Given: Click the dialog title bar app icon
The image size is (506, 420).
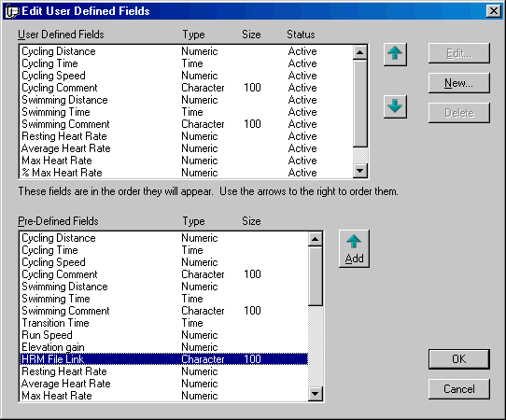Looking at the screenshot, I should [x=12, y=11].
